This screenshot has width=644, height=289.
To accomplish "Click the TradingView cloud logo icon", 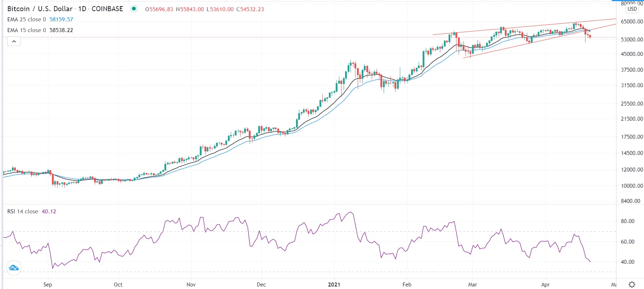I will (x=14, y=268).
